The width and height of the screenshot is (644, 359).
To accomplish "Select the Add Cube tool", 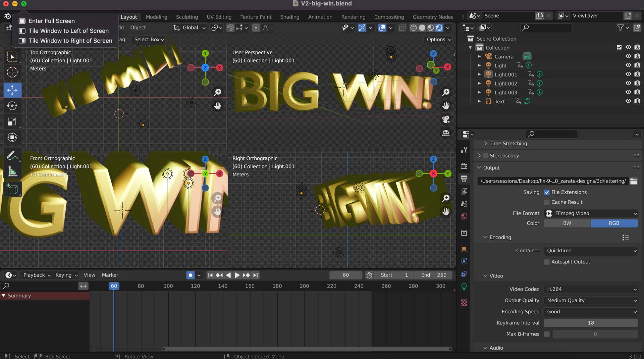I will point(12,190).
